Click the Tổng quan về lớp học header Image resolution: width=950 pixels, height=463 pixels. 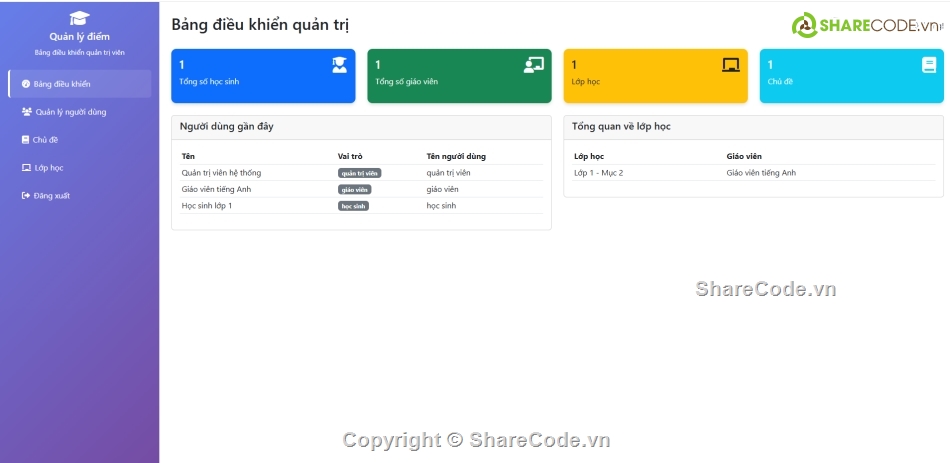(753, 127)
